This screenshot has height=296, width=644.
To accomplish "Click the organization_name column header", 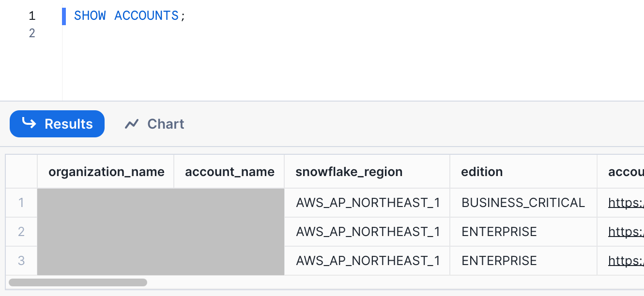I will coord(106,172).
